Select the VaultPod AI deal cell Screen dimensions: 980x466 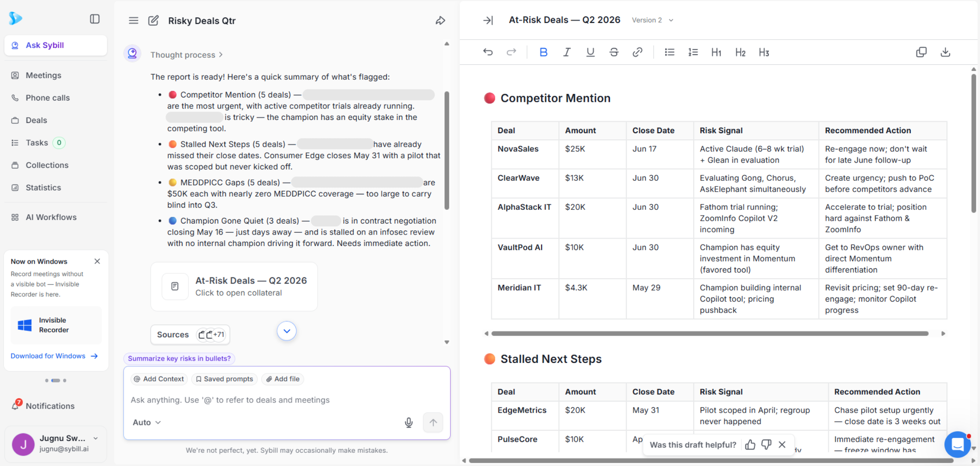coord(525,259)
